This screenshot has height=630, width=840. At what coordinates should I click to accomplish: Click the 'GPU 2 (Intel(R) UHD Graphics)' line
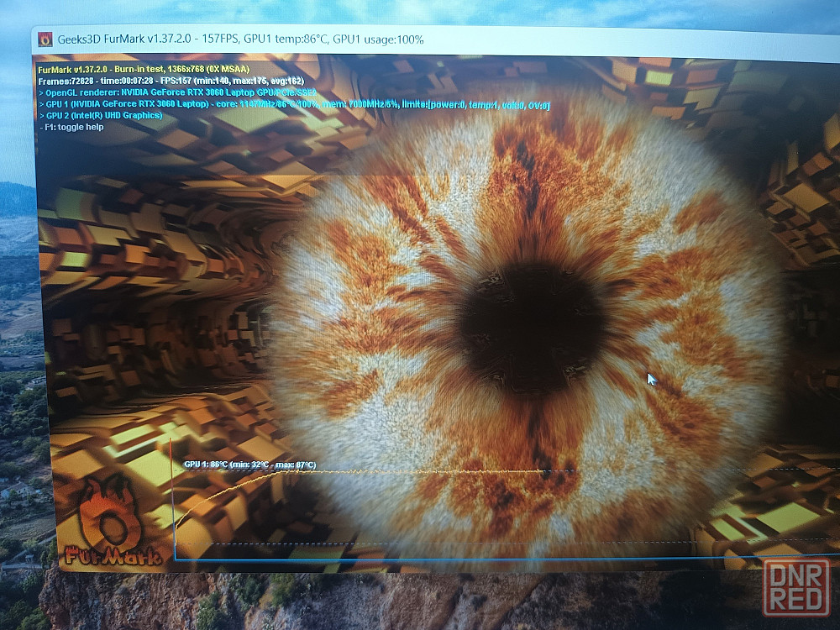pos(101,115)
